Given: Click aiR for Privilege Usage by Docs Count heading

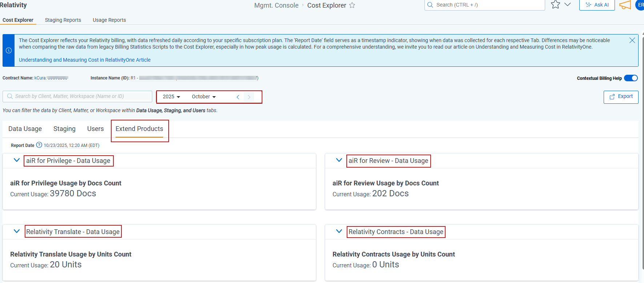Looking at the screenshot, I should (66, 183).
